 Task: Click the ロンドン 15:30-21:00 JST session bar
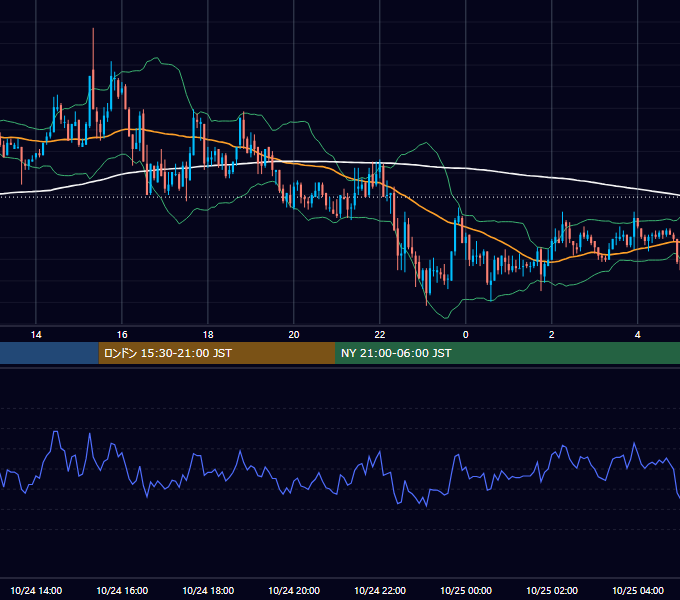pos(217,353)
